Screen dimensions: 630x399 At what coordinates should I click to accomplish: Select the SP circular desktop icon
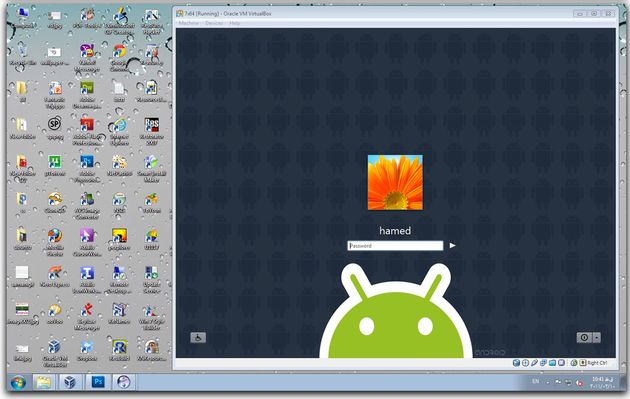55,129
